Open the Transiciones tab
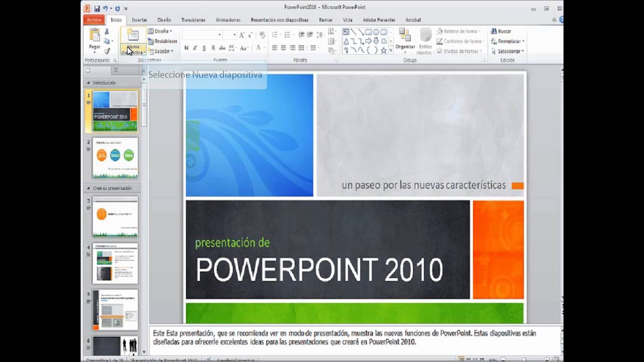The width and height of the screenshot is (644, 362). tap(193, 20)
